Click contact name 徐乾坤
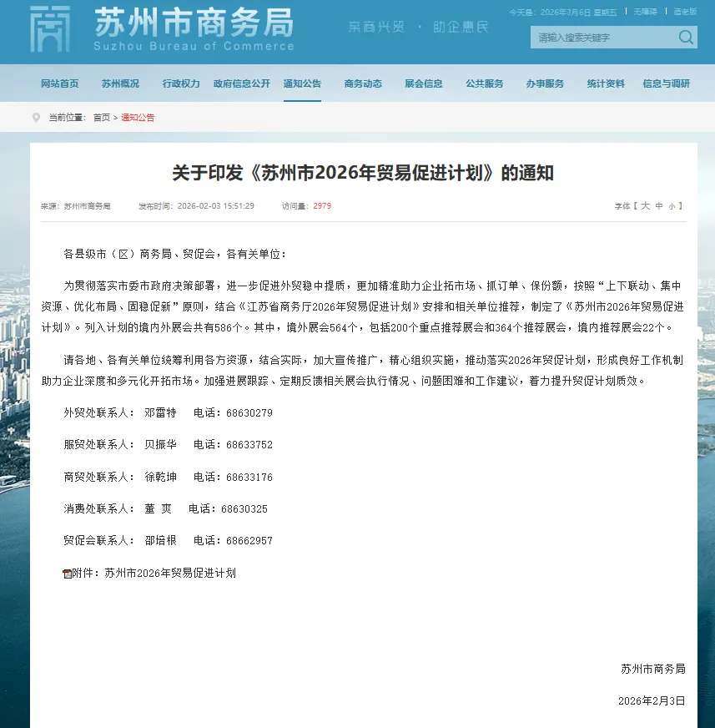The image size is (715, 728). 160,478
